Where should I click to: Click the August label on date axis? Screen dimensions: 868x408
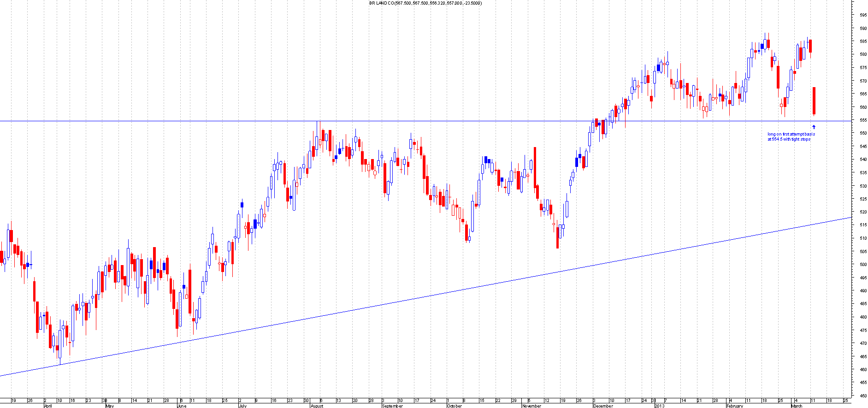(x=317, y=406)
